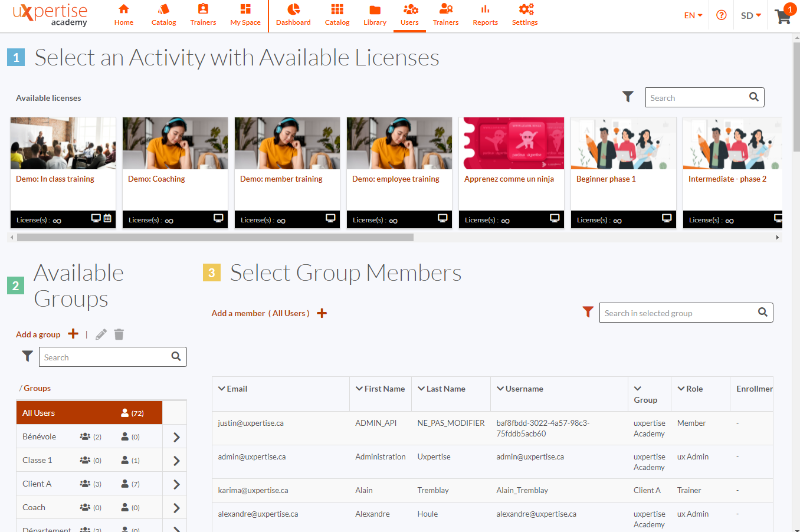Open the EN language dropdown
800x532 pixels.
(693, 15)
